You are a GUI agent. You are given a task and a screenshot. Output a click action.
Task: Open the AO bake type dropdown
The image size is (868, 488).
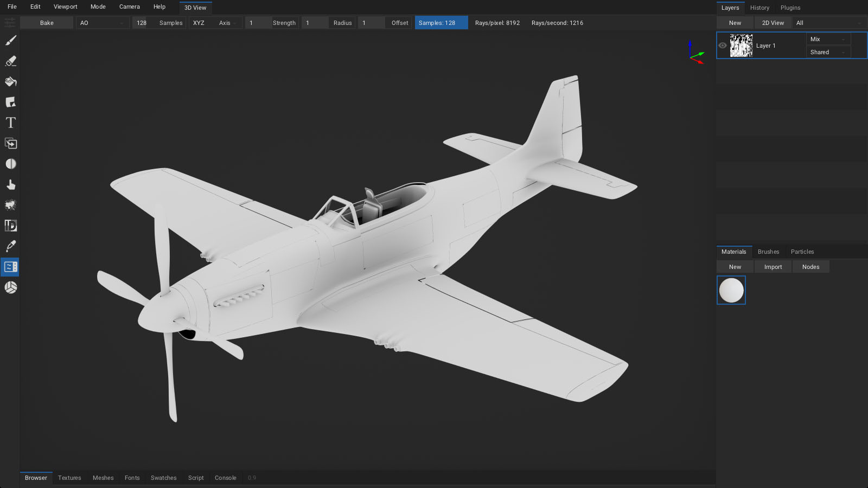(102, 23)
